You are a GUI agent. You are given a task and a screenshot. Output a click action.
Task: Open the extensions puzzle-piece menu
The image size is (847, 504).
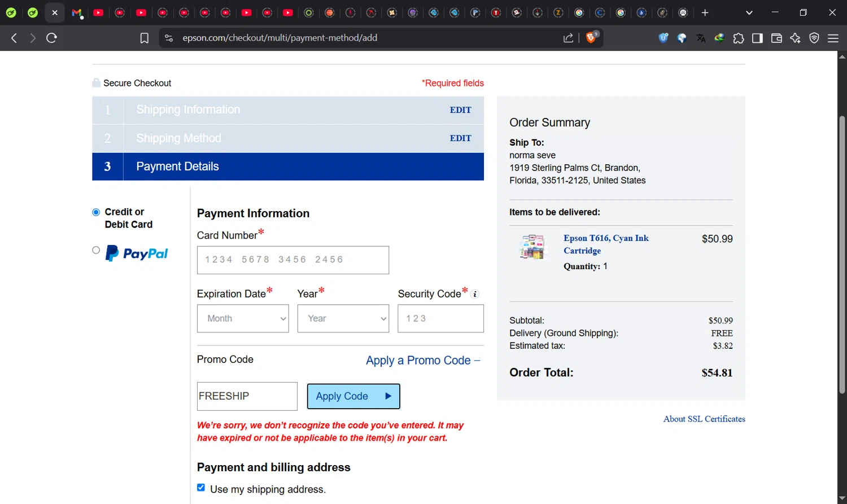[739, 38]
